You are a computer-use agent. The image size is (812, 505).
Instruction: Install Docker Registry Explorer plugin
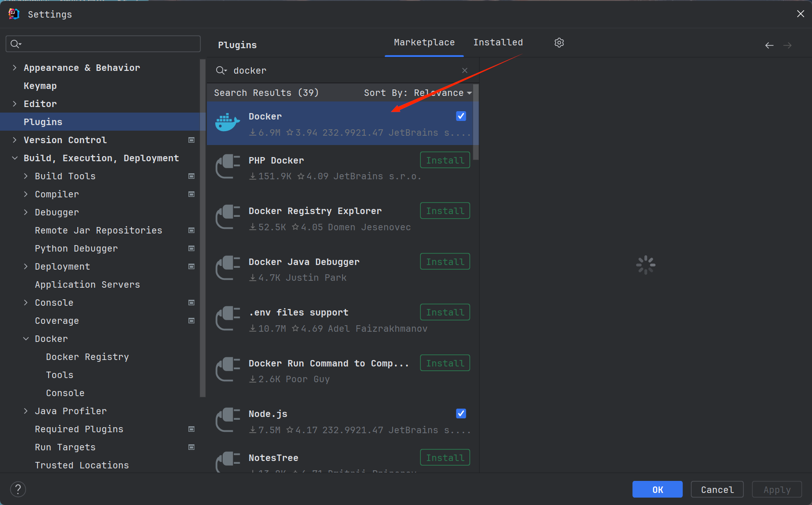pos(445,211)
